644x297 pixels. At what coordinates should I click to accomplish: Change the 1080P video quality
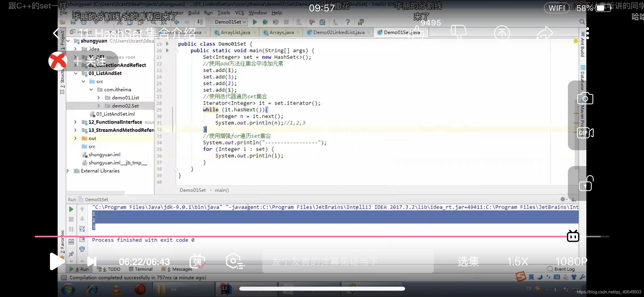point(571,261)
